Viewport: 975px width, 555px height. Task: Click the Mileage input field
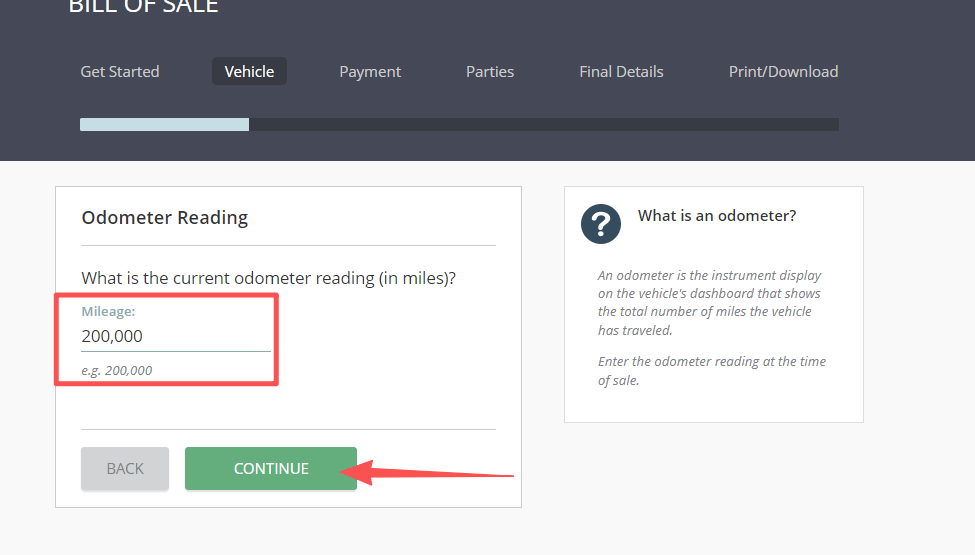click(176, 336)
